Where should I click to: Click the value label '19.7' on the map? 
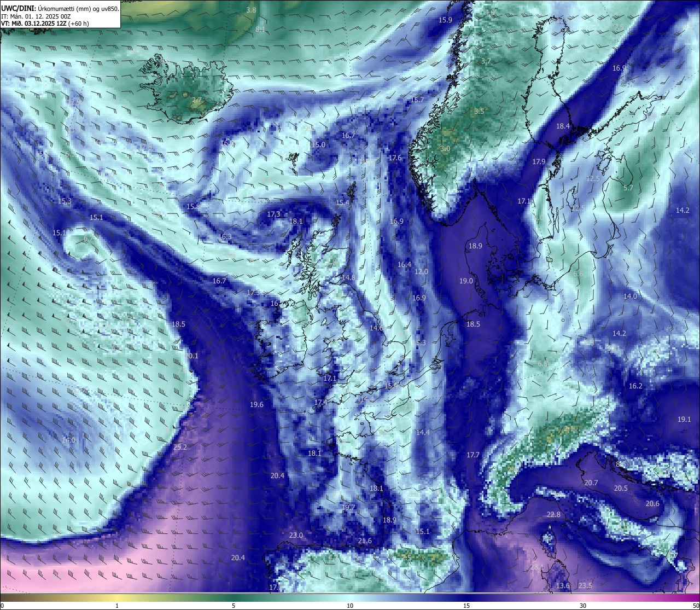tap(348, 508)
